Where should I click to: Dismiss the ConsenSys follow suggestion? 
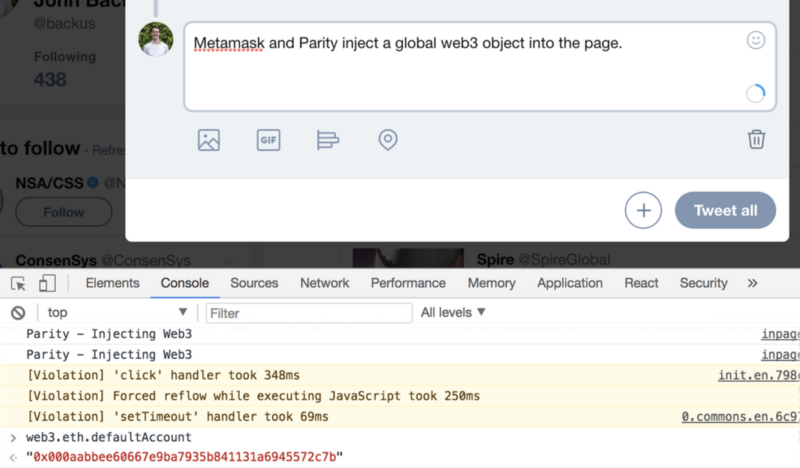[x=229, y=261]
